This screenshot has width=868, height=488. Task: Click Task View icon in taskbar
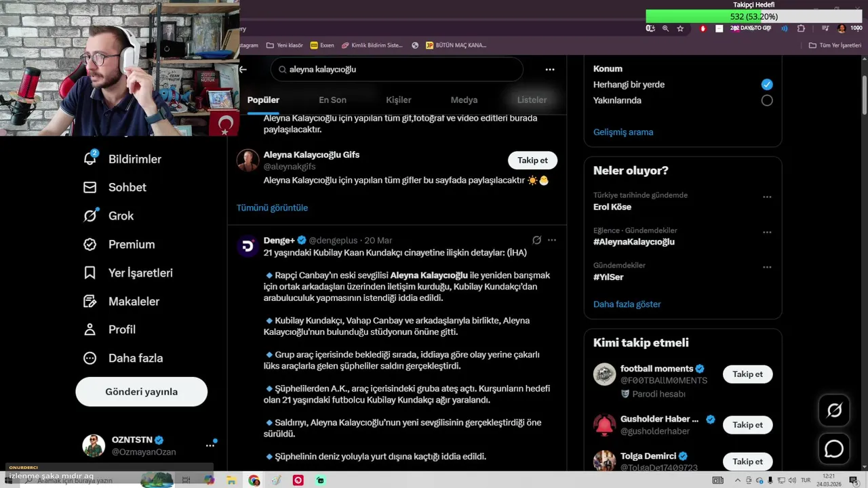(x=186, y=481)
